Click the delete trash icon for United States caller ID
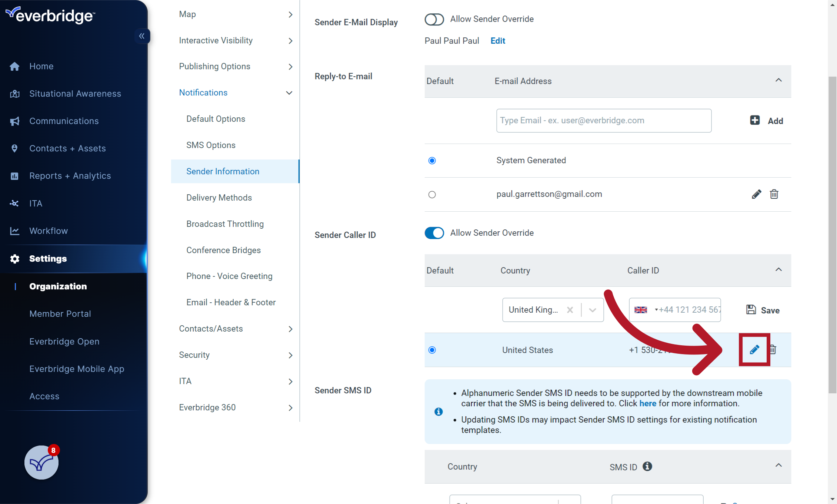 [x=774, y=350]
